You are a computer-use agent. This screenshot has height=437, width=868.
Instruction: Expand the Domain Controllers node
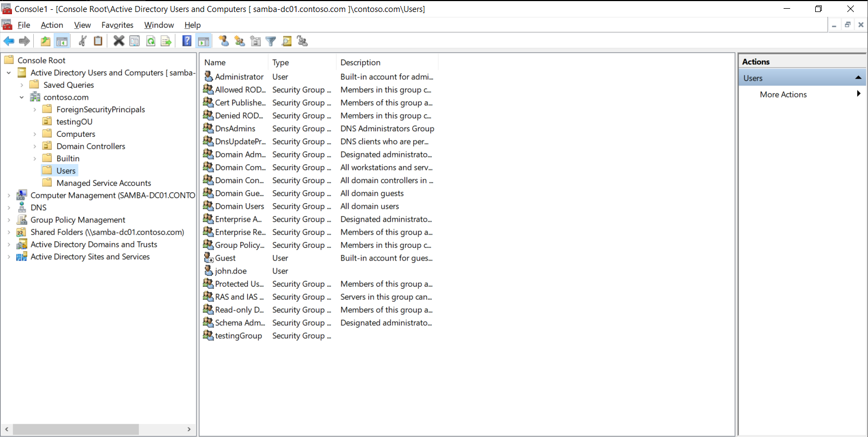click(35, 146)
